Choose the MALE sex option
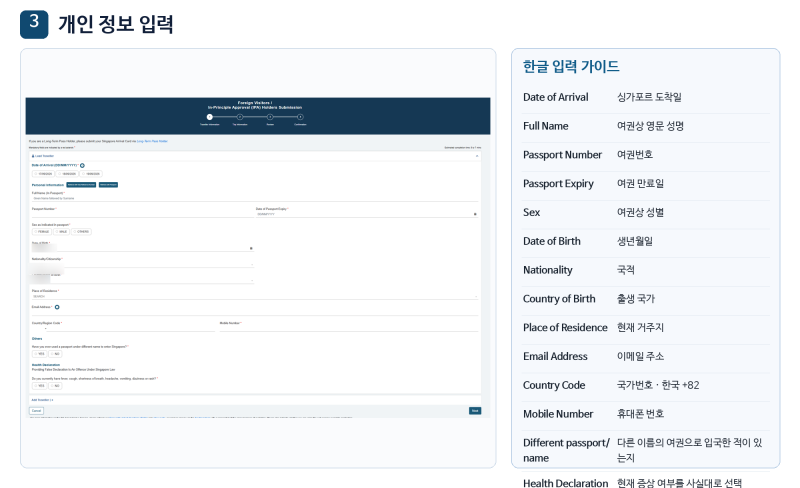The height and width of the screenshot is (488, 800). [x=61, y=232]
